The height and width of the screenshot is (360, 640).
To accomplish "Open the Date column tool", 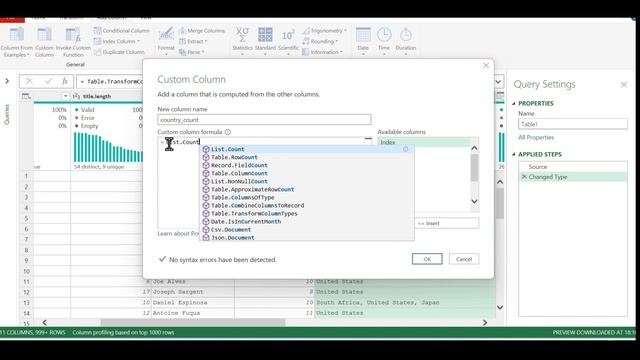I will 363,41.
